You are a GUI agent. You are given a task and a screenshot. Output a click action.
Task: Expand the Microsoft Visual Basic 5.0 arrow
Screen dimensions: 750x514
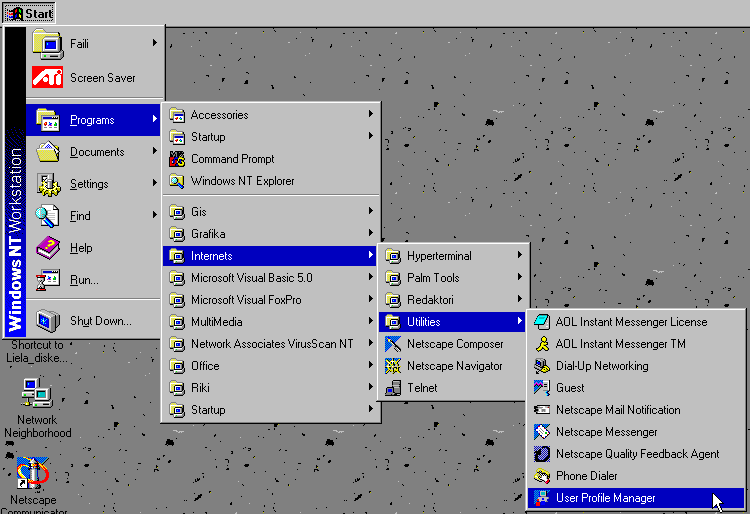tap(371, 277)
